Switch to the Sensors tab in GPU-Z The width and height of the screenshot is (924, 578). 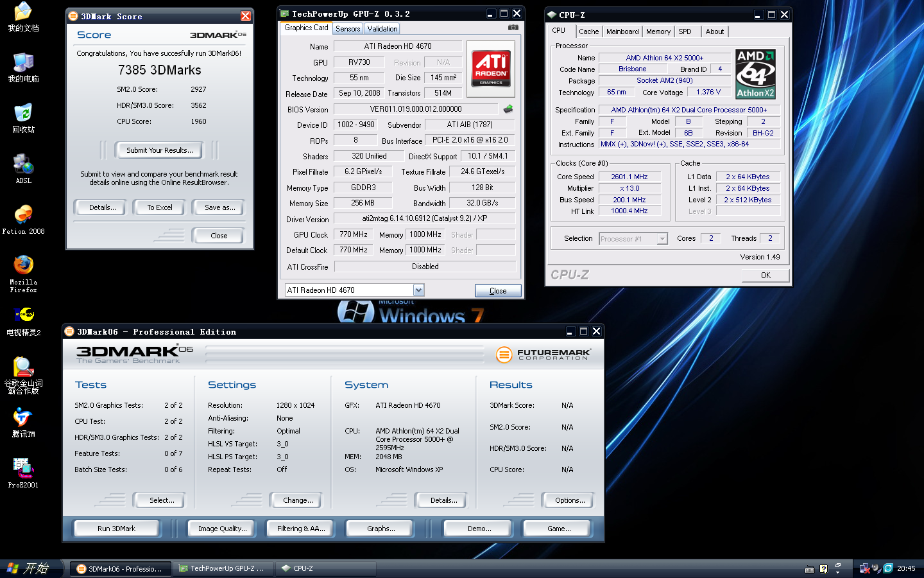348,29
